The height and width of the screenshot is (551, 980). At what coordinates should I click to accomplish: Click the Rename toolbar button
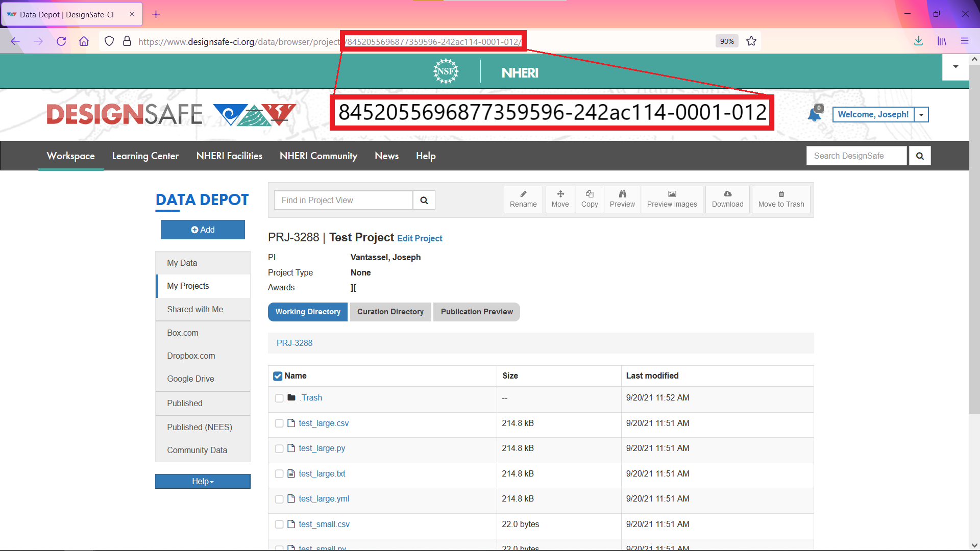(523, 199)
